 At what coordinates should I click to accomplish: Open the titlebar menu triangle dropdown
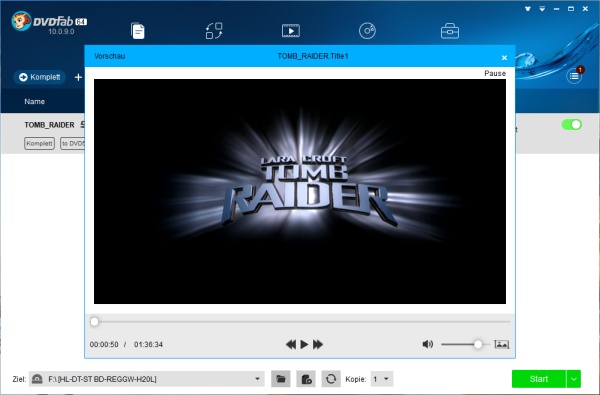pyautogui.click(x=542, y=8)
